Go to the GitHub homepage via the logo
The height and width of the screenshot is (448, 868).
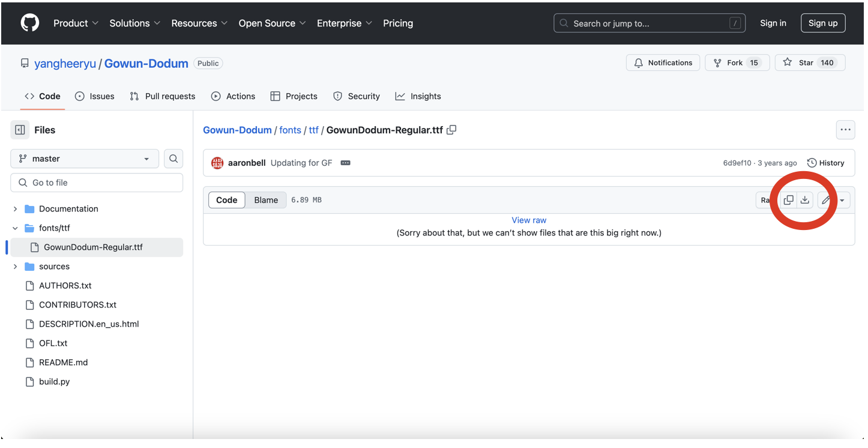tap(30, 23)
